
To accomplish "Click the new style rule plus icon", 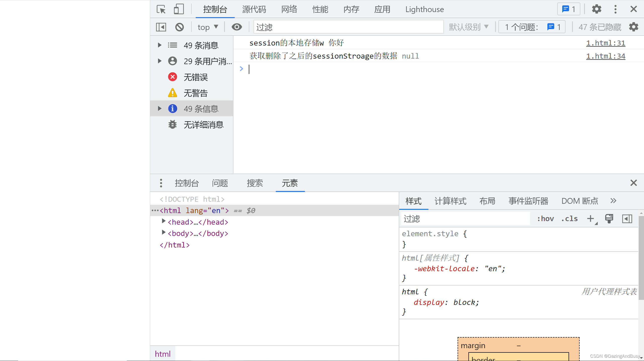I will (x=590, y=219).
